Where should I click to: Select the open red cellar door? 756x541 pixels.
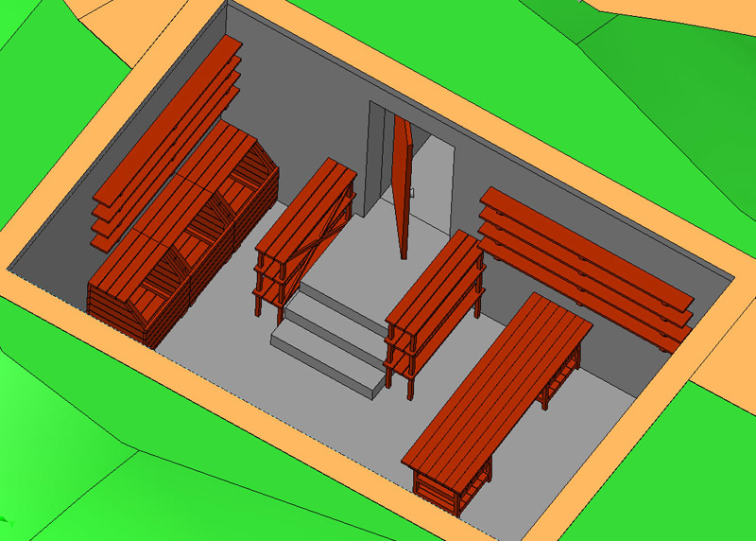pyautogui.click(x=402, y=188)
